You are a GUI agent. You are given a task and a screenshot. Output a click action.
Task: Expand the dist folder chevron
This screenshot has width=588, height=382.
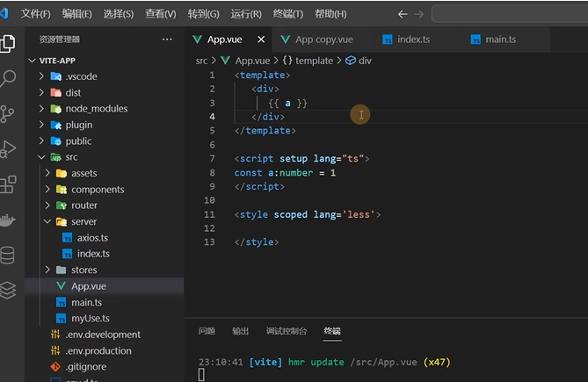(x=41, y=92)
